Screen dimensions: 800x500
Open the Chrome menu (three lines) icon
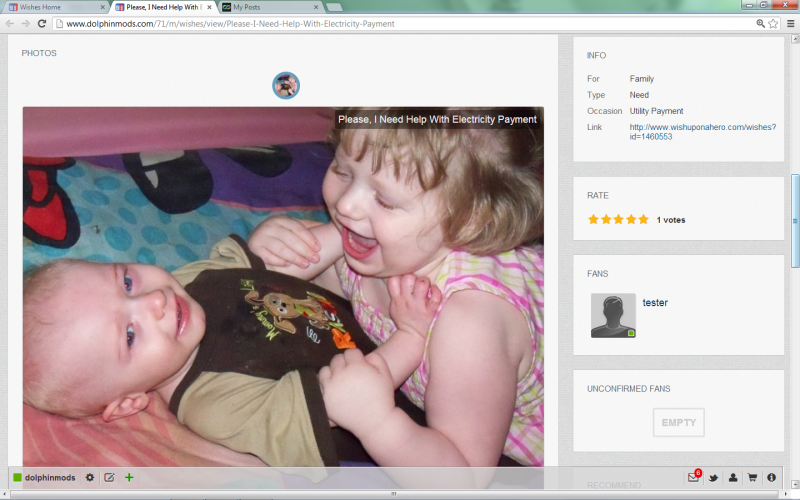point(790,23)
